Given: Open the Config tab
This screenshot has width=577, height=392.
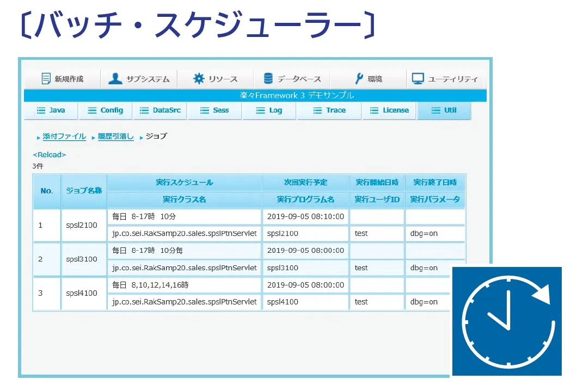Looking at the screenshot, I should pos(106,110).
